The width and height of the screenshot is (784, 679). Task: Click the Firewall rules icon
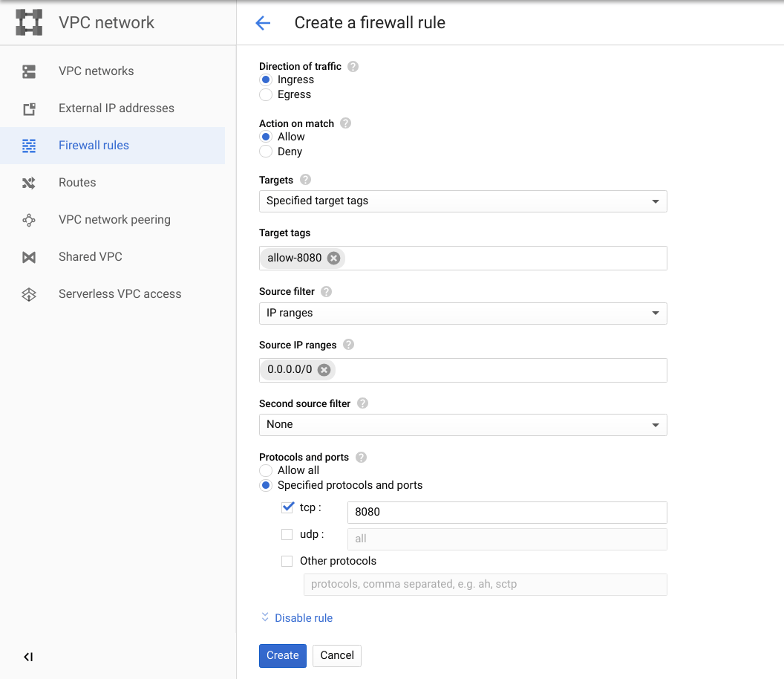[28, 145]
